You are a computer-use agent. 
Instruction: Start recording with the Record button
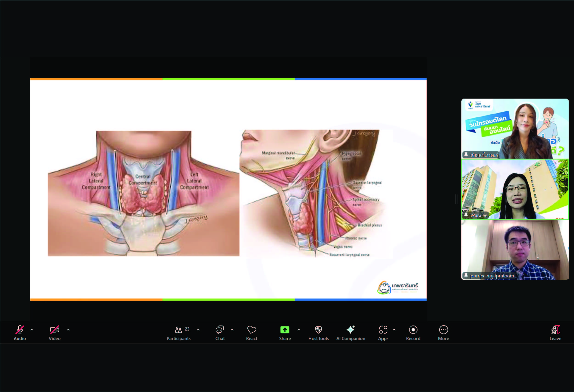(413, 333)
